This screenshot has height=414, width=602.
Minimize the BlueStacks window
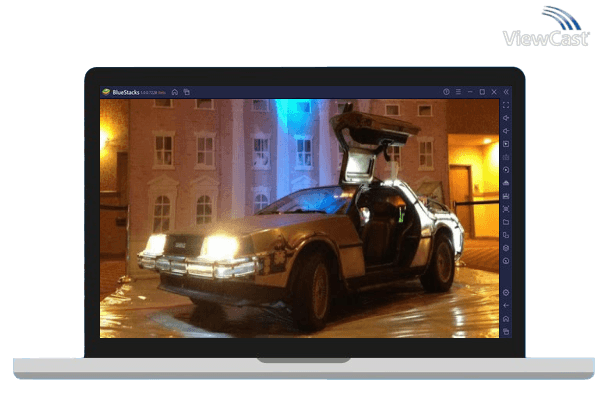pos(470,92)
